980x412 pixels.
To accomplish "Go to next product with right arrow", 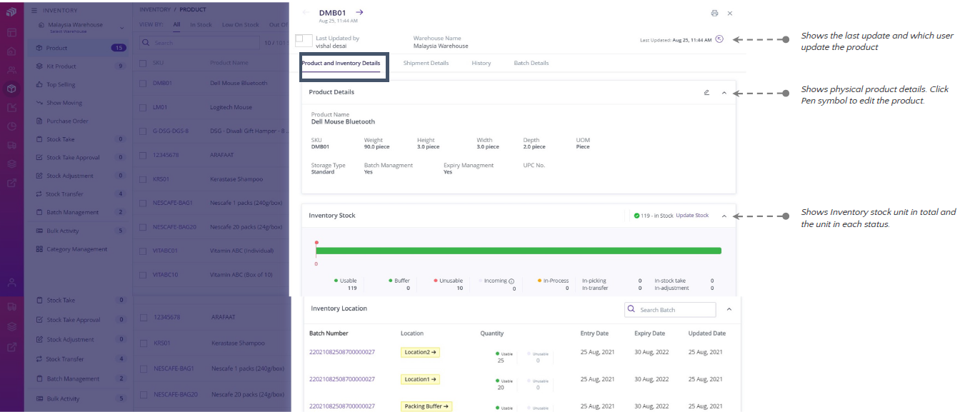I will [x=359, y=12].
